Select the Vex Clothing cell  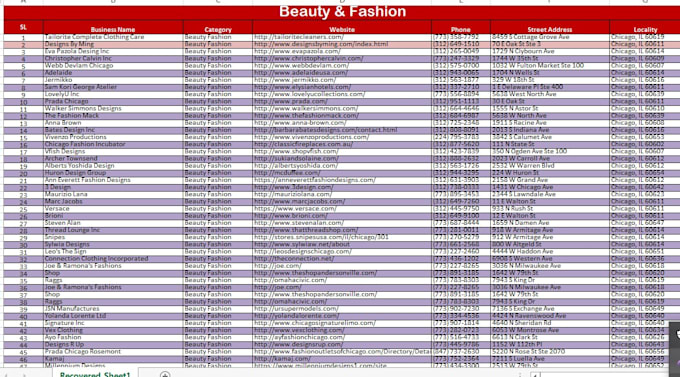[x=113, y=331]
